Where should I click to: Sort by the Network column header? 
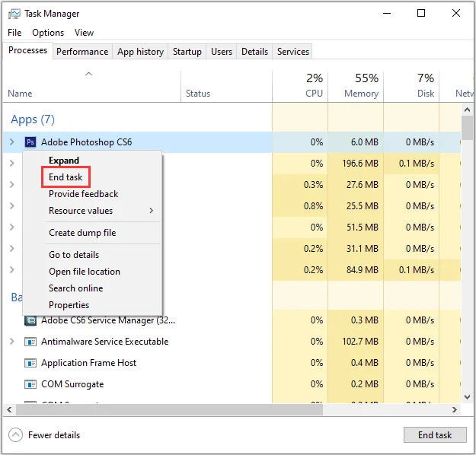pos(457,86)
